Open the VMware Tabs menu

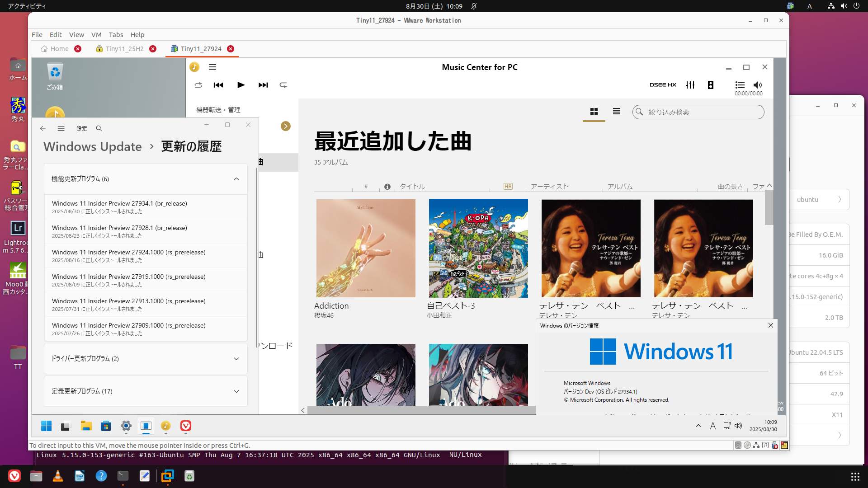pos(116,35)
